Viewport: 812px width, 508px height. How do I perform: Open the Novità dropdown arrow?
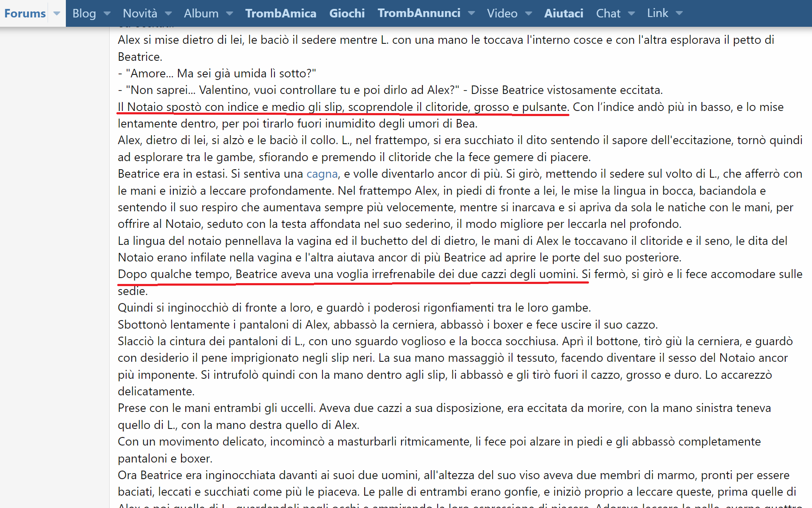(x=168, y=14)
